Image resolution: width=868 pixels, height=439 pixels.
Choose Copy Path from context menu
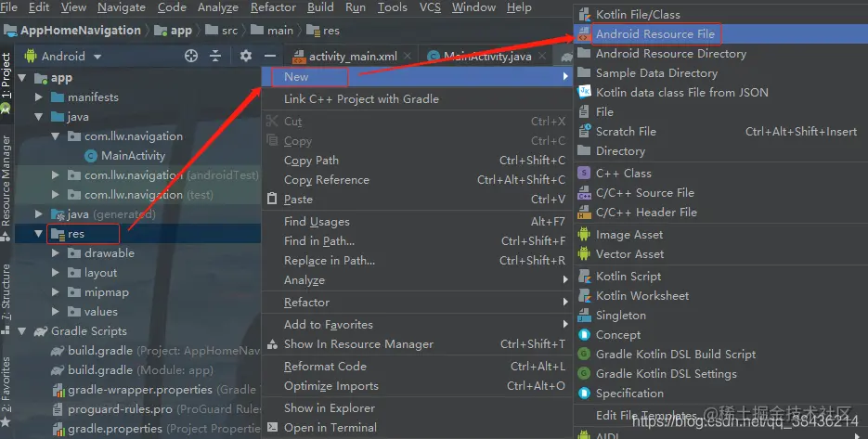[x=417, y=161]
